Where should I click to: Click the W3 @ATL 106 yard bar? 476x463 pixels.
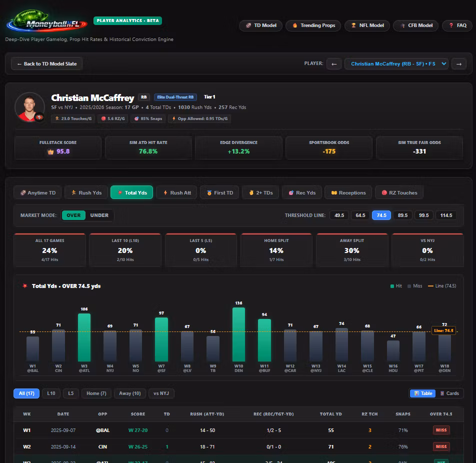[84, 337]
